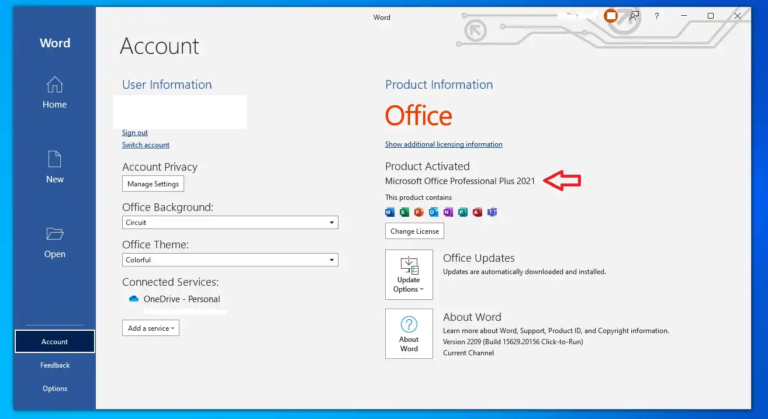
Task: Open Options in the sidebar
Action: click(54, 388)
